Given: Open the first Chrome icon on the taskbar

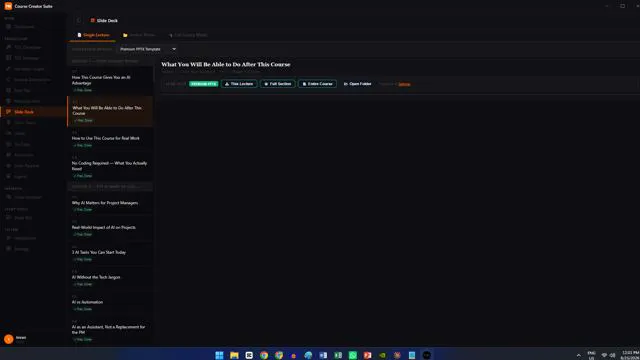Looking at the screenshot, I should pos(264,355).
